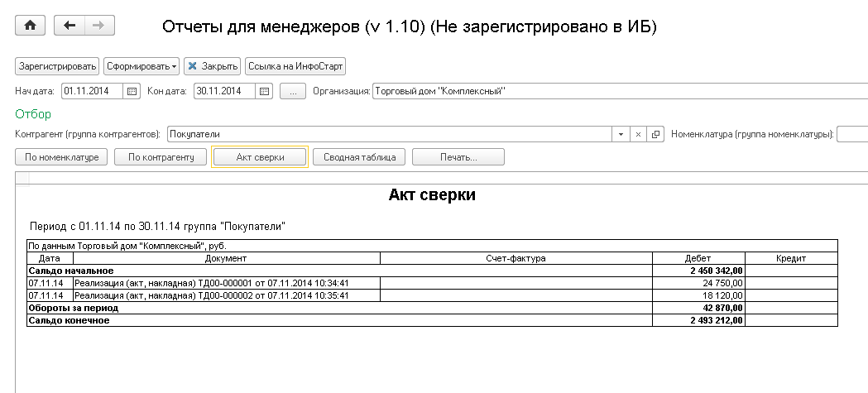This screenshot has width=868, height=393.
Task: Expand the Контрагент dropdown arrow
Action: pyautogui.click(x=621, y=134)
